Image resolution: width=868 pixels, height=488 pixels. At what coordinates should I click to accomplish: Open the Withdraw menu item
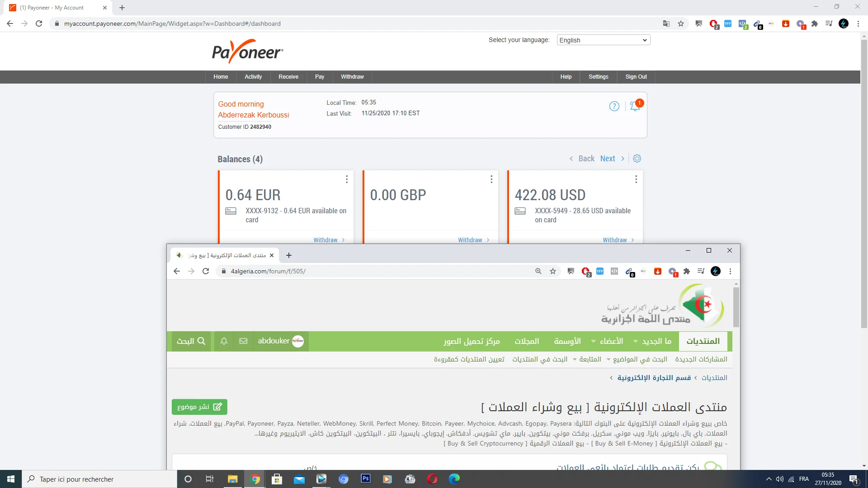(x=352, y=77)
